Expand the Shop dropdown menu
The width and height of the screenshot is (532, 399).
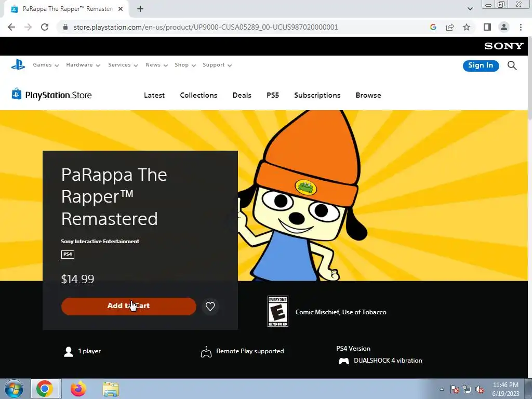click(185, 65)
